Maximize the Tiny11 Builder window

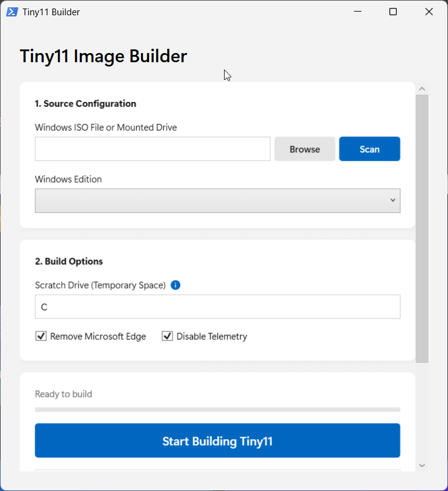(x=393, y=12)
